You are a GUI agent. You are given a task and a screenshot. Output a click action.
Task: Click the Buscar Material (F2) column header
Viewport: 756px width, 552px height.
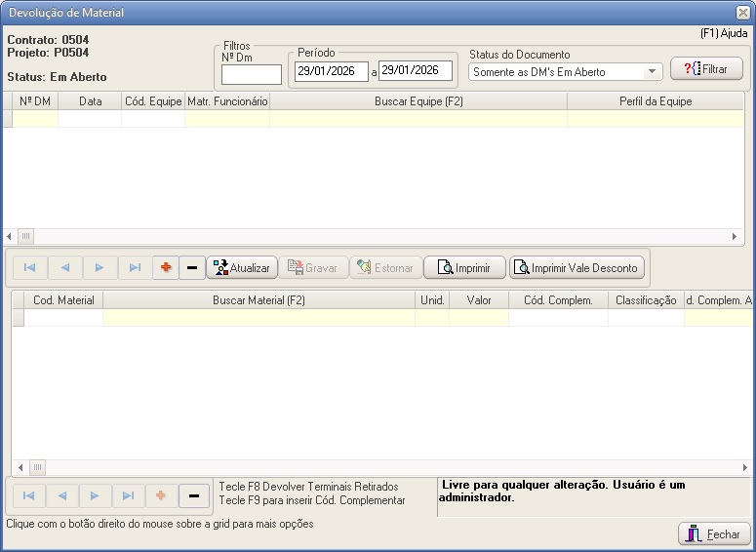259,300
